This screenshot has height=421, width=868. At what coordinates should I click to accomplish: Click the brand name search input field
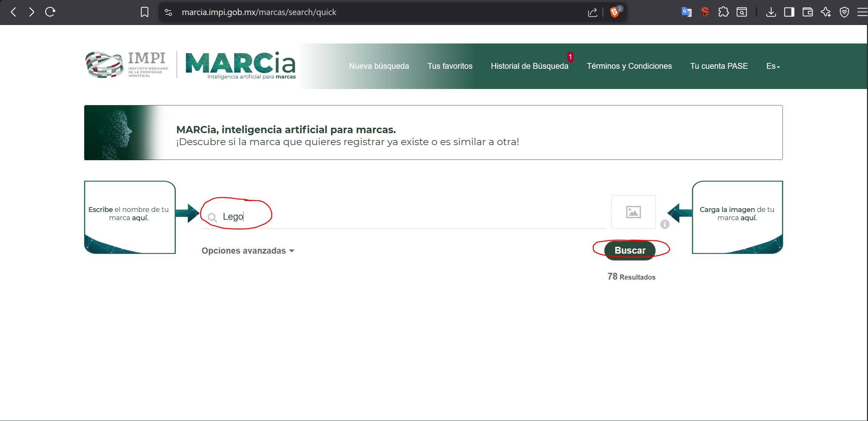(x=404, y=217)
